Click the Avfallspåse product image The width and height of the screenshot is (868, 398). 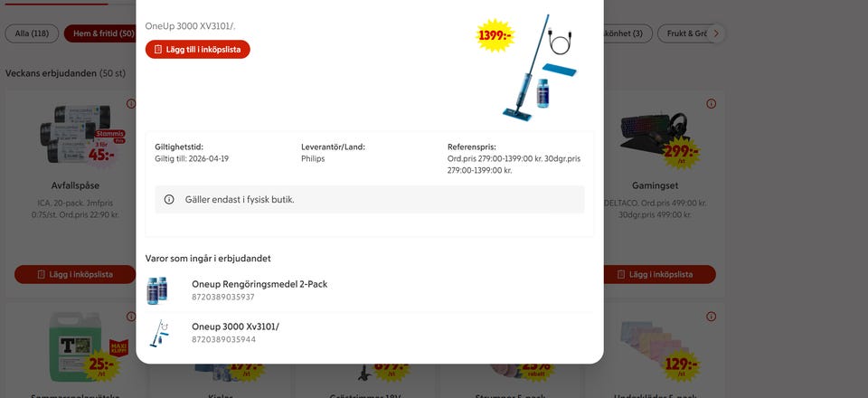[x=76, y=135]
